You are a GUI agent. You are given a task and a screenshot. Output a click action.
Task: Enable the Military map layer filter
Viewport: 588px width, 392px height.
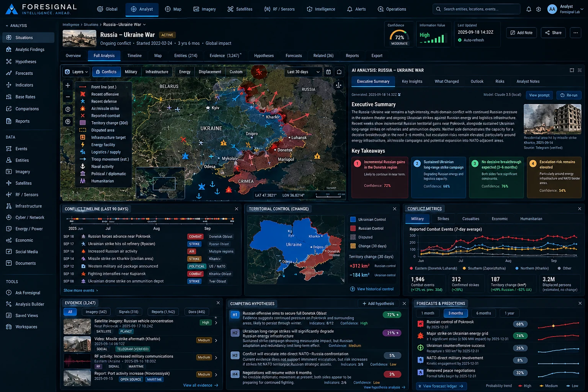click(131, 72)
